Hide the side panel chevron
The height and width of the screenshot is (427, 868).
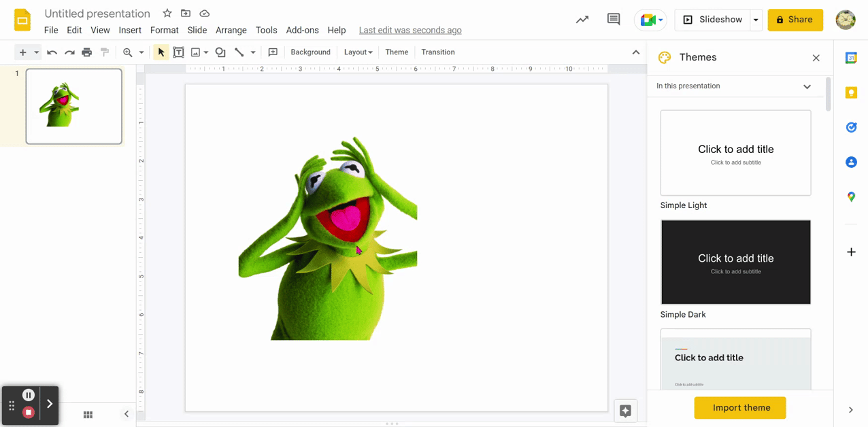851,410
